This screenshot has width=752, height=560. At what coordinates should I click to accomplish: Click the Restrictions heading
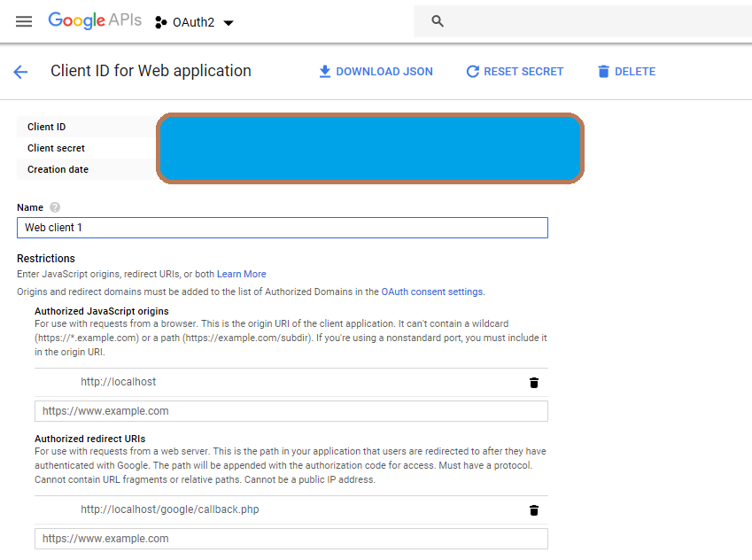[46, 259]
